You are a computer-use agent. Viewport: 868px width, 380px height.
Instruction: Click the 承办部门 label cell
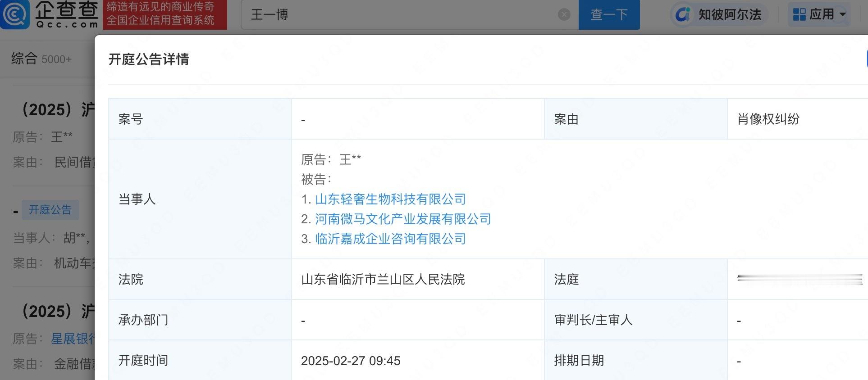point(200,320)
